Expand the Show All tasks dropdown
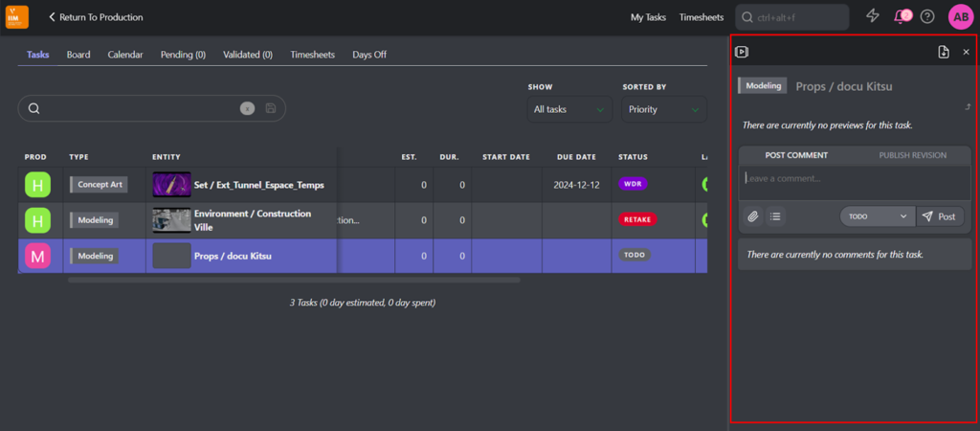980x431 pixels. (570, 109)
